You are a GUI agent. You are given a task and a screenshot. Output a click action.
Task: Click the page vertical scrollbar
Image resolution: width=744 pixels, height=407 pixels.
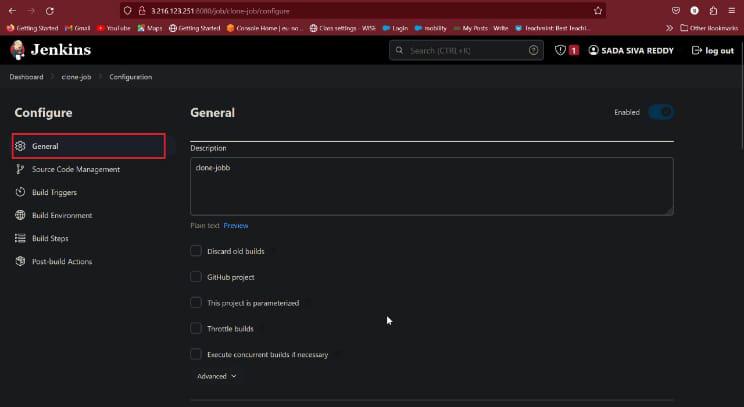[x=741, y=95]
